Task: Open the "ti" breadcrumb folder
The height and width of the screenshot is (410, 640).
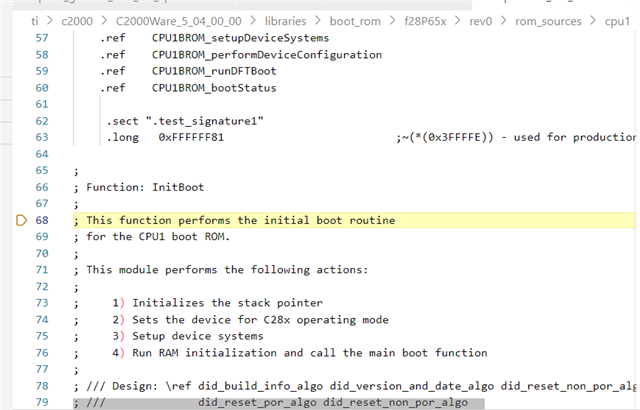Action: [x=36, y=21]
